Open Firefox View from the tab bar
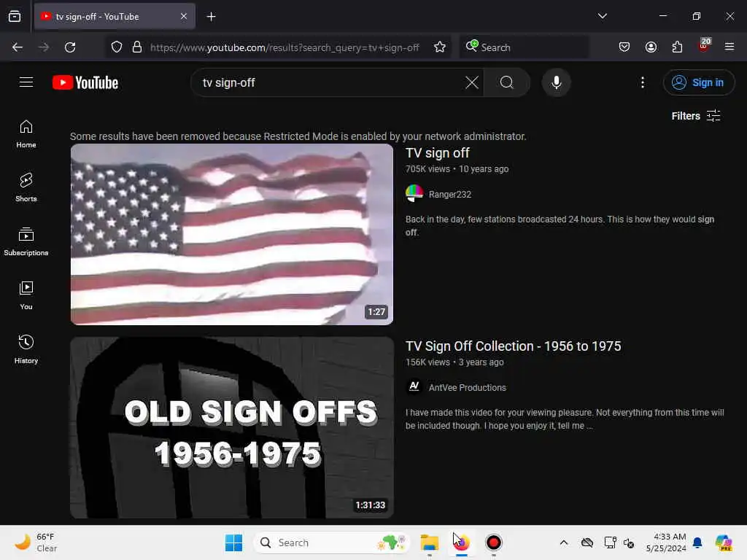This screenshot has height=560, width=747. pos(15,17)
